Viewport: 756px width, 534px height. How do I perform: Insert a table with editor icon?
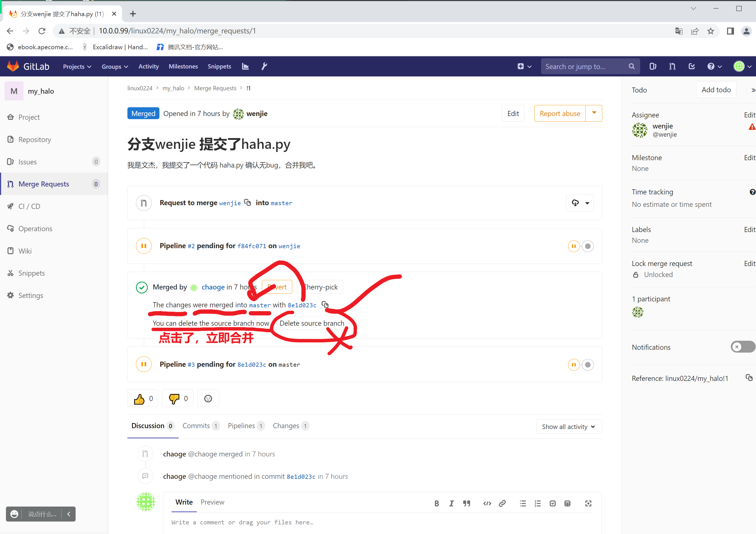567,503
